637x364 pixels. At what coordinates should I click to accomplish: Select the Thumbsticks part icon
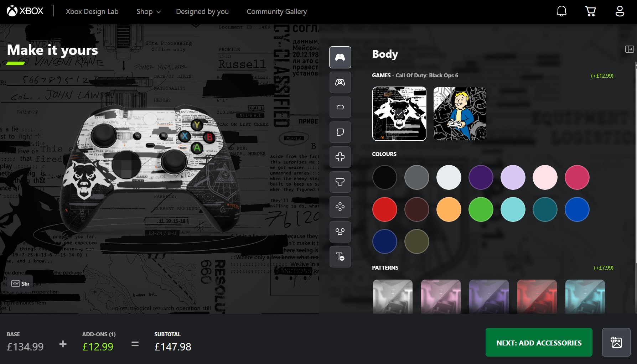[340, 182]
